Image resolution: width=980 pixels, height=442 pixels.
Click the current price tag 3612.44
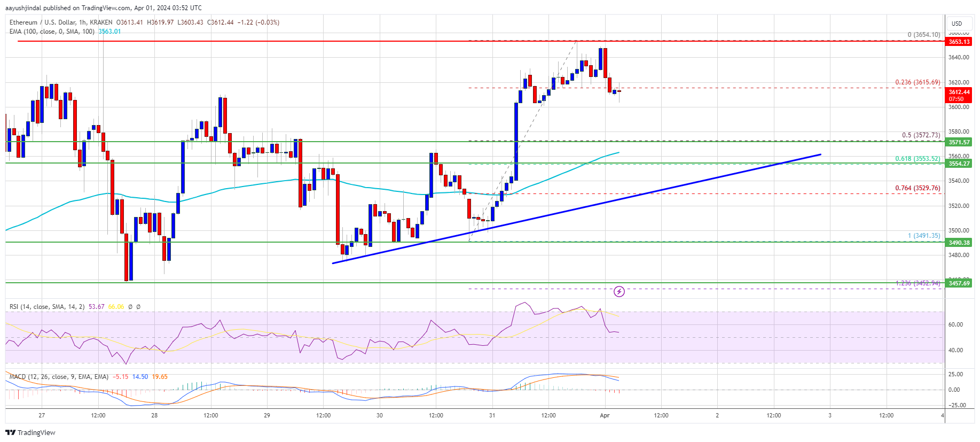[x=959, y=95]
